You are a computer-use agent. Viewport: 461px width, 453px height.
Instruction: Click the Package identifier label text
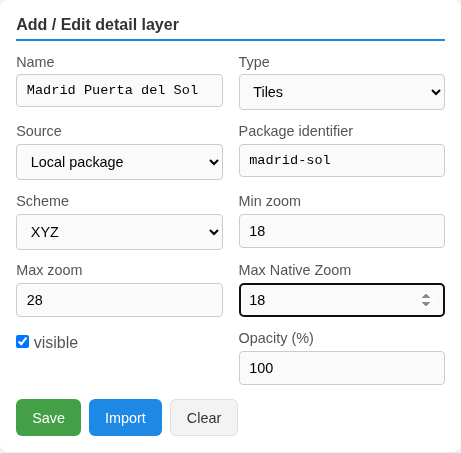coord(296,131)
